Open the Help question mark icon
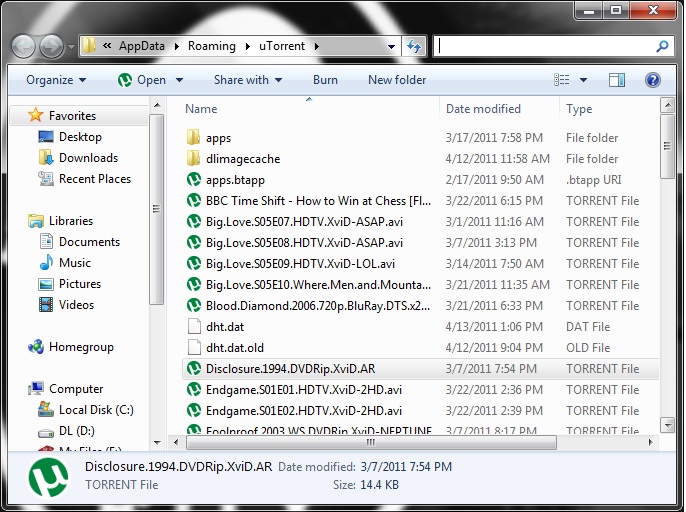 tap(652, 80)
